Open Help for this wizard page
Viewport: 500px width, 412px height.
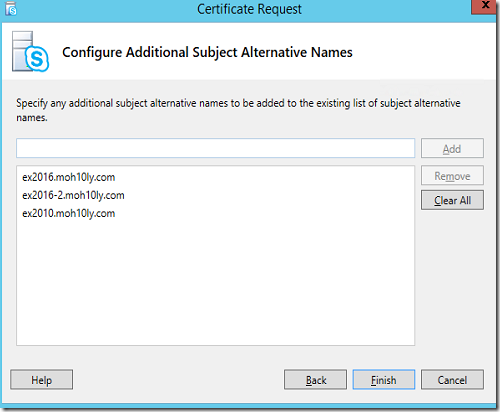(x=42, y=380)
